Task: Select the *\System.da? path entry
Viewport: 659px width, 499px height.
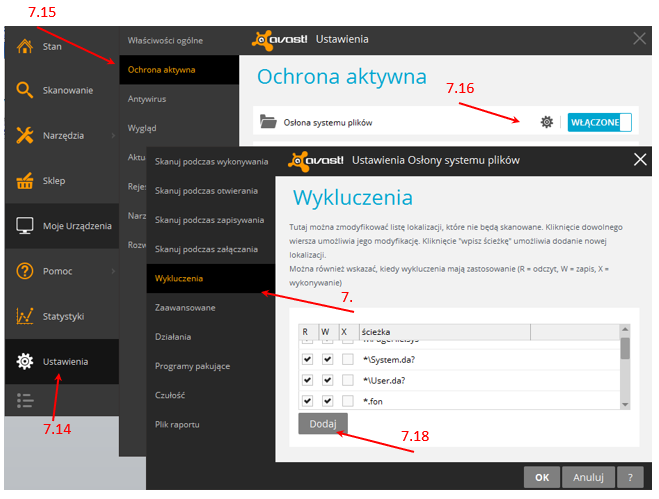Action: pyautogui.click(x=389, y=360)
